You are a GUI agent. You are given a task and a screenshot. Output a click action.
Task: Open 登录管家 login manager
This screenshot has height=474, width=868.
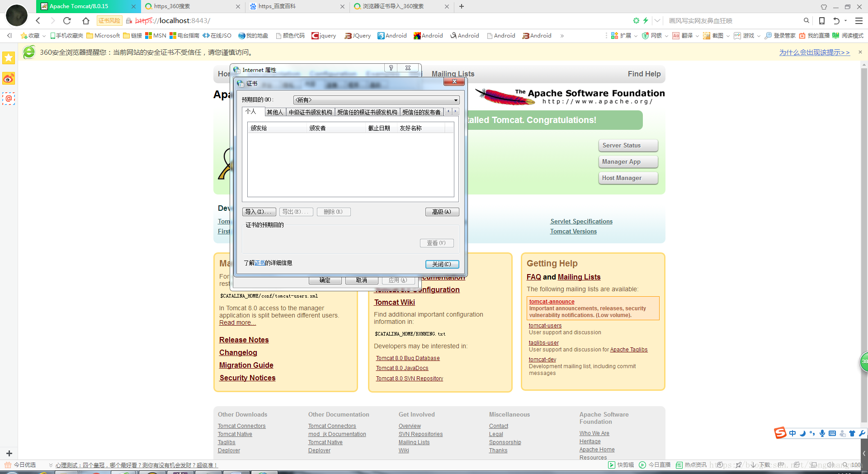(x=780, y=36)
